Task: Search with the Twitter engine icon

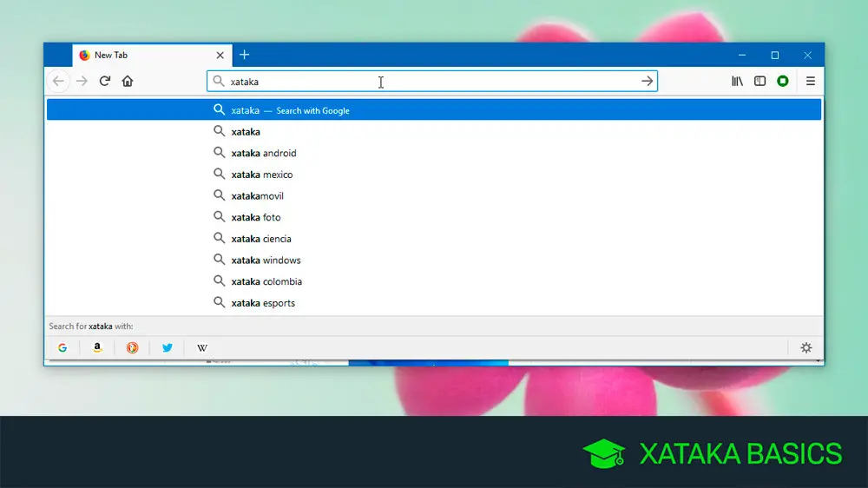Action: pos(168,348)
